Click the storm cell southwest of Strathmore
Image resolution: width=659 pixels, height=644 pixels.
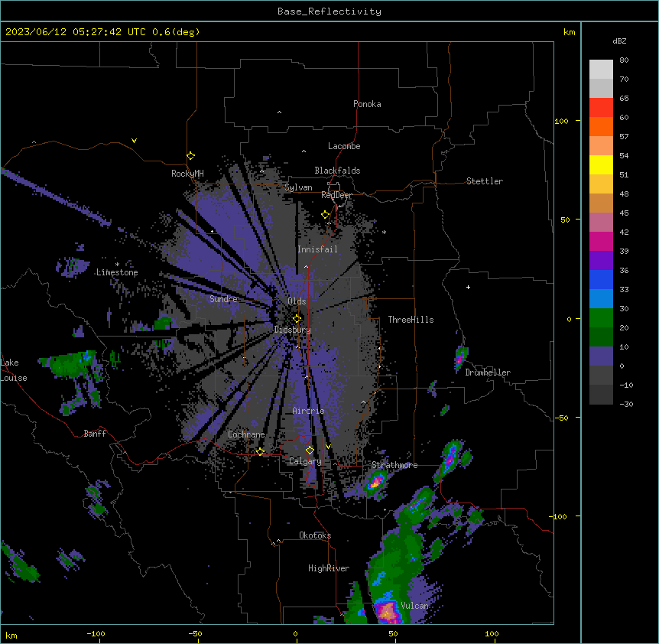[x=376, y=482]
